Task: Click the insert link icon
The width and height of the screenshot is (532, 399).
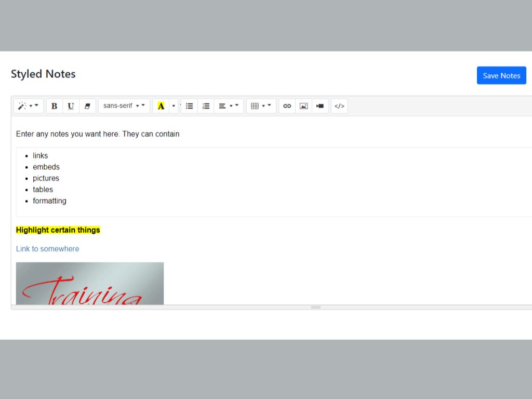Action: pyautogui.click(x=287, y=106)
